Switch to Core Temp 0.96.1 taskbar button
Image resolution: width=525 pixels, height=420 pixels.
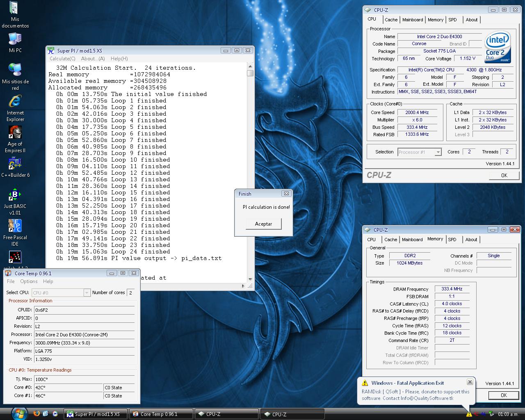coord(161,414)
